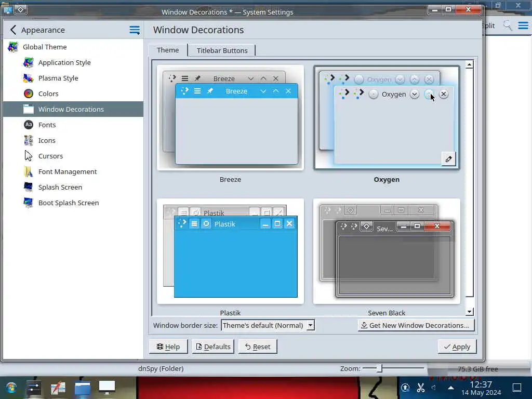532x399 pixels.
Task: Go back using the Appearance back arrow
Action: coord(13,30)
